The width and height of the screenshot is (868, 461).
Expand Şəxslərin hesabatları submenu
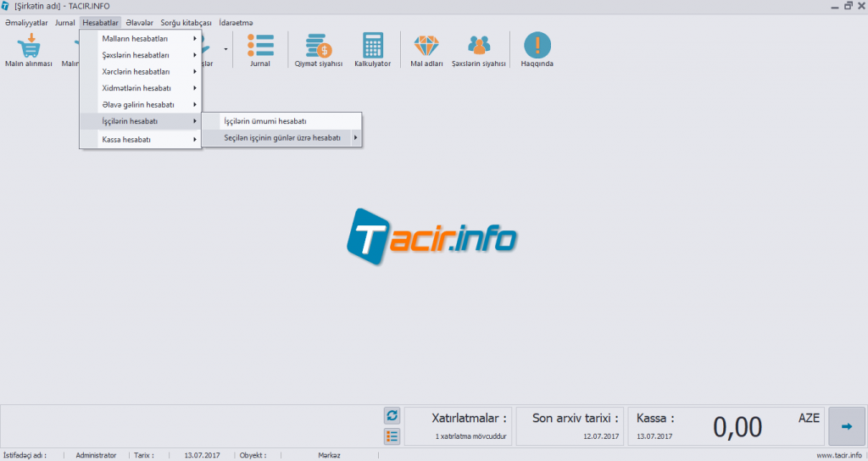(140, 55)
